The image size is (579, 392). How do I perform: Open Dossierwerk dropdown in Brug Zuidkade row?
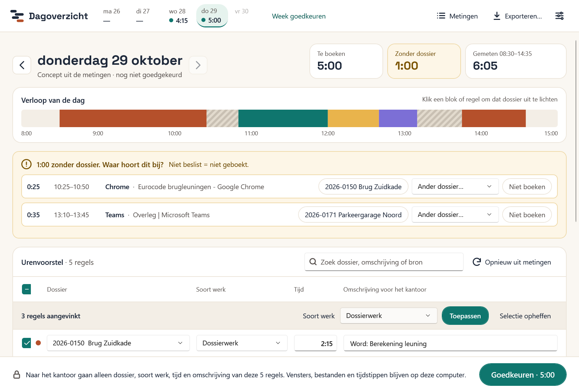point(242,343)
